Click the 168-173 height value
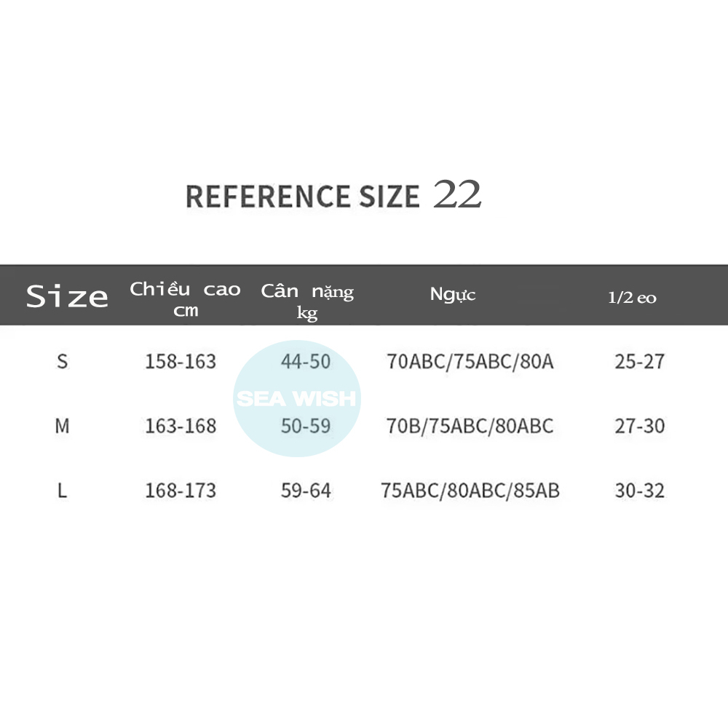The image size is (728, 728). 181,491
